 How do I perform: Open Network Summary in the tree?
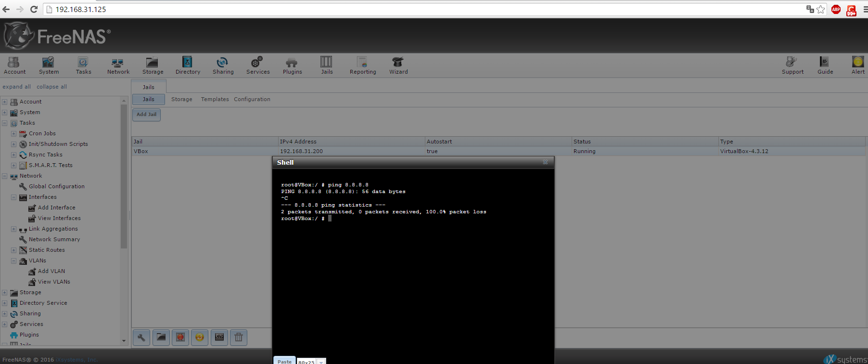[54, 239]
